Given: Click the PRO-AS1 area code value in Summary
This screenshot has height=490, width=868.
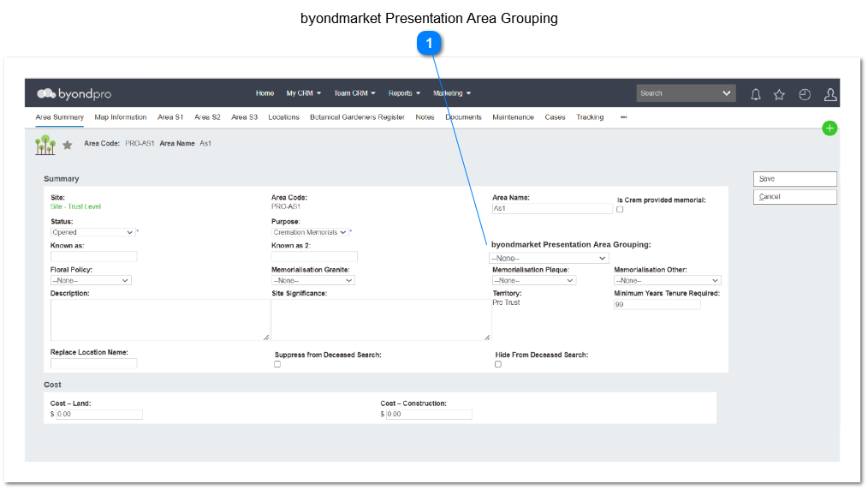Looking at the screenshot, I should point(286,206).
